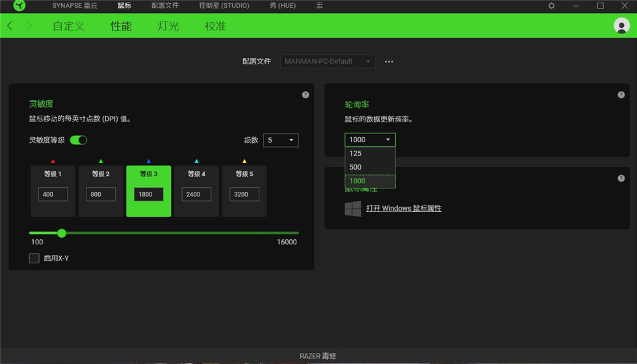
Task: Click the 3200 DPI input field
Action: click(x=244, y=194)
